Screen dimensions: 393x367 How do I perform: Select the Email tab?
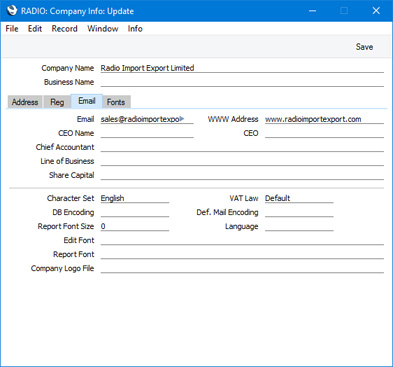click(x=87, y=101)
